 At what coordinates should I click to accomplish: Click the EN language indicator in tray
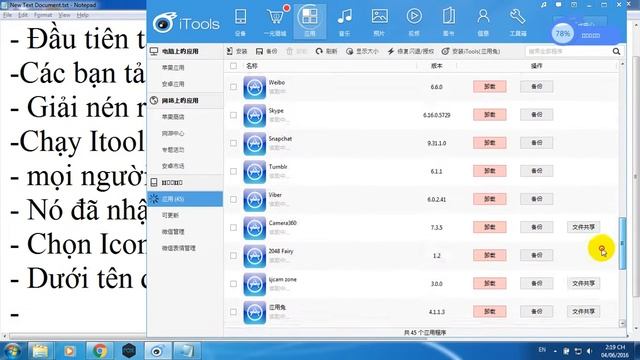tap(542, 350)
